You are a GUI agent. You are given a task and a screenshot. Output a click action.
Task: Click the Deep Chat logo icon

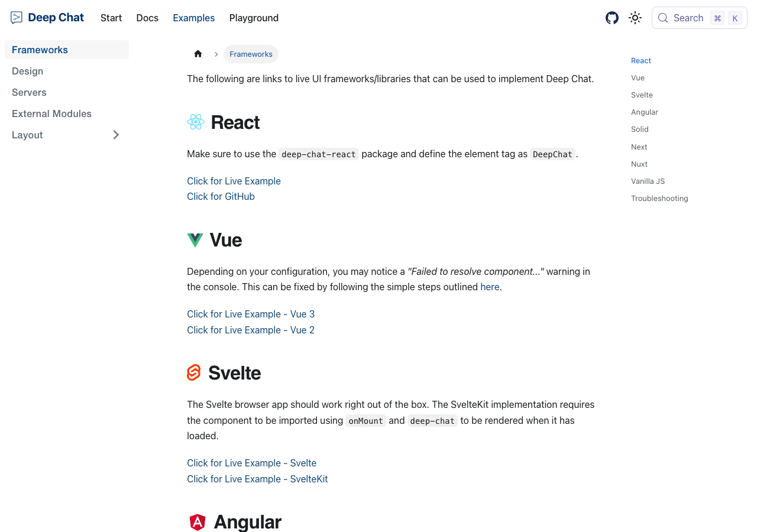click(17, 18)
